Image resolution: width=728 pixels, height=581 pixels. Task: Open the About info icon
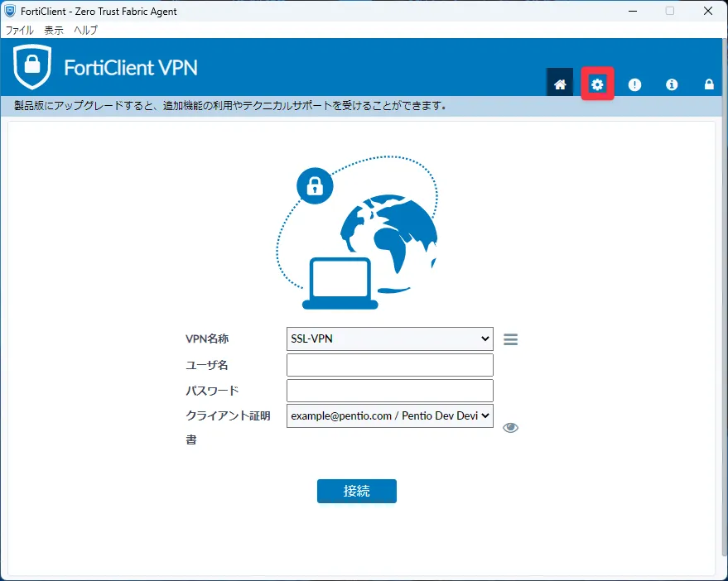point(672,84)
